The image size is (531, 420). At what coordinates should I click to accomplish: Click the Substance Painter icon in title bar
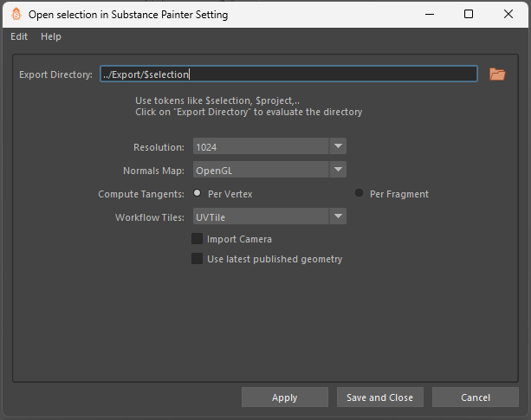(x=15, y=14)
